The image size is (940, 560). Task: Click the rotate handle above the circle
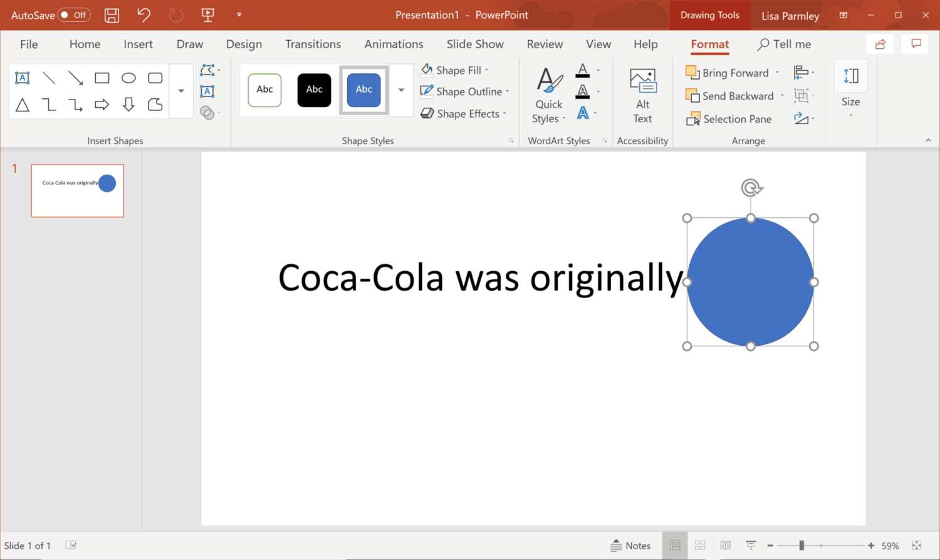(x=751, y=187)
